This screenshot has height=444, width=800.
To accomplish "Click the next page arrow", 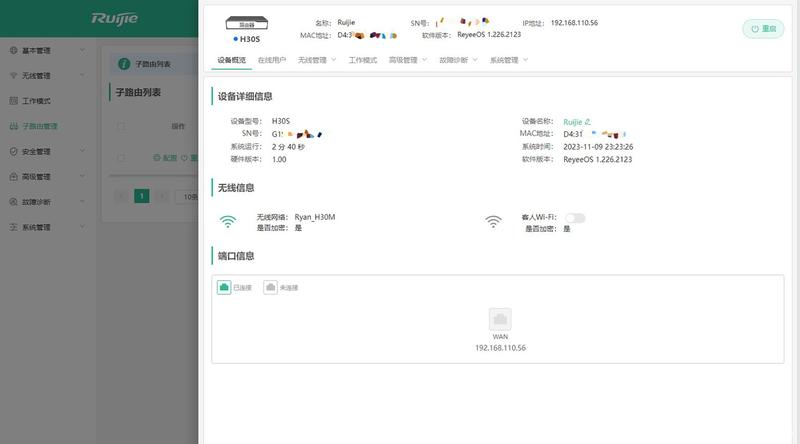I will (162, 196).
